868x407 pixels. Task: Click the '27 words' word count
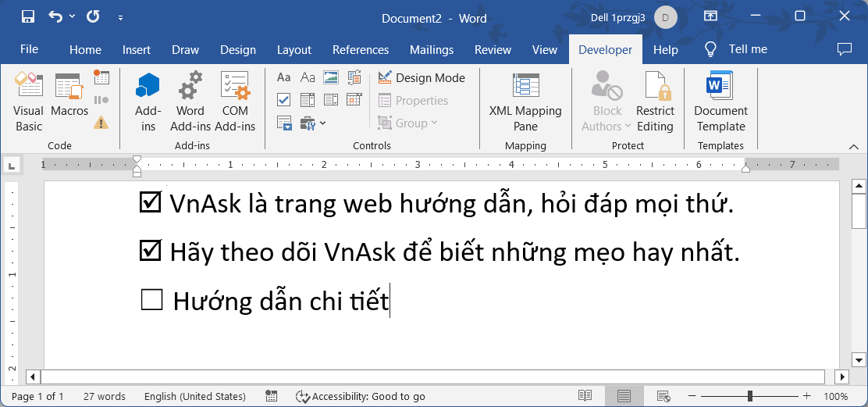click(104, 396)
